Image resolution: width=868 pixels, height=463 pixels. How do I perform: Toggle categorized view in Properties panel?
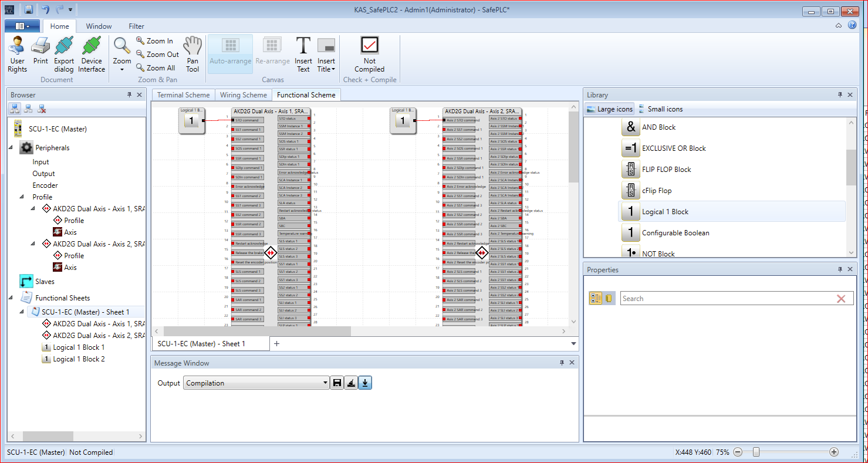pos(595,299)
